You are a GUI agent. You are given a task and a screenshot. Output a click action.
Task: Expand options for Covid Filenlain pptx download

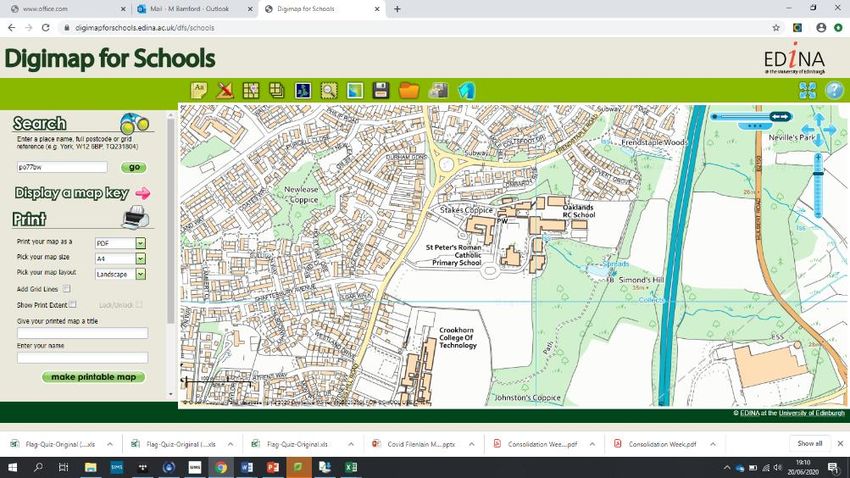pyautogui.click(x=472, y=444)
